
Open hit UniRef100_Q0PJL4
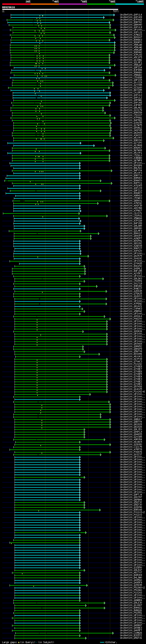131,15
